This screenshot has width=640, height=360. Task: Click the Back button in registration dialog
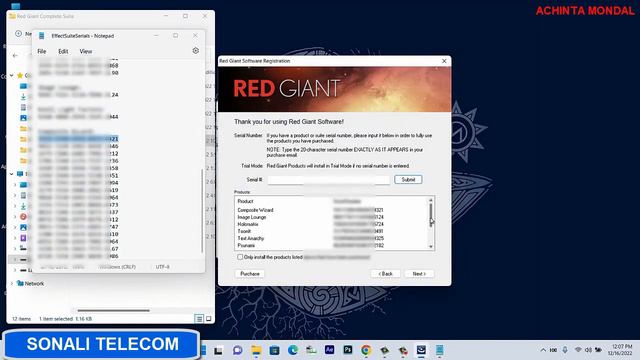[x=385, y=274]
